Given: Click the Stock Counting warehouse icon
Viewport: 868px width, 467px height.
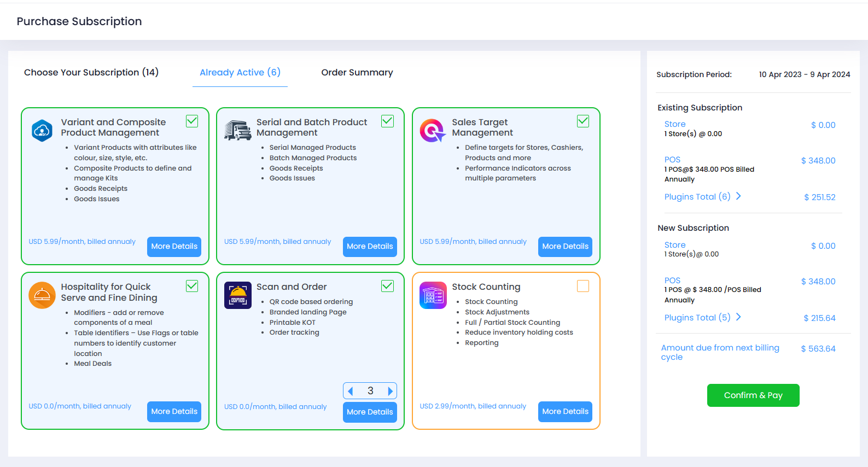Looking at the screenshot, I should point(433,295).
